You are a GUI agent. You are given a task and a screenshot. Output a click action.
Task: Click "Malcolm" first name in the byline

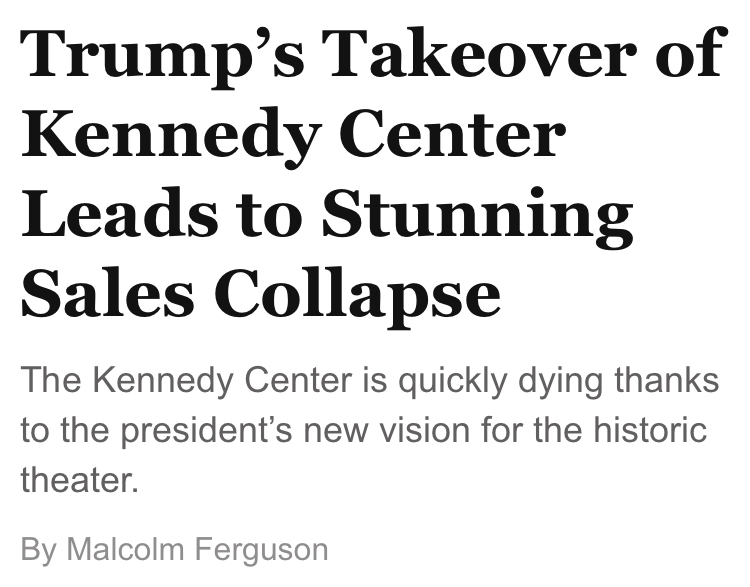tap(125, 549)
